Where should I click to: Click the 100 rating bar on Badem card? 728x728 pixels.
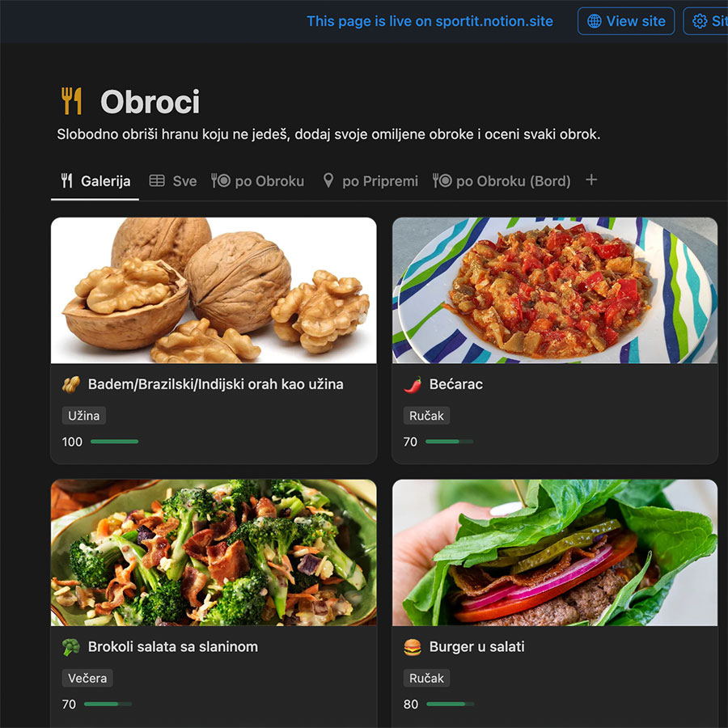click(114, 442)
